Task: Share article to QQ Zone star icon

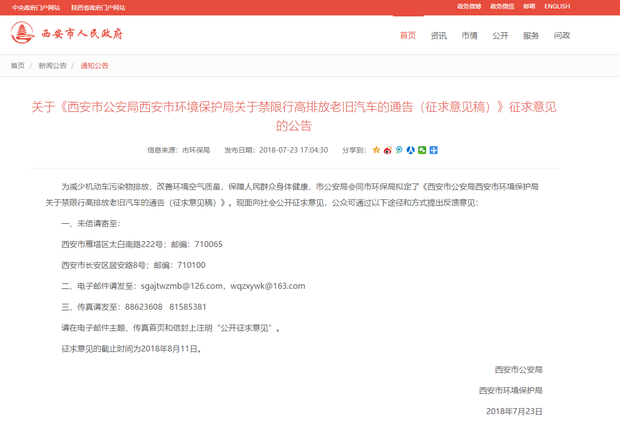Action: tap(376, 150)
